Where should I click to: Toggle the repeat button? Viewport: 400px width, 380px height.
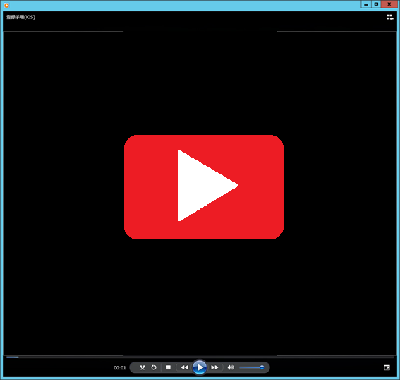click(x=154, y=367)
